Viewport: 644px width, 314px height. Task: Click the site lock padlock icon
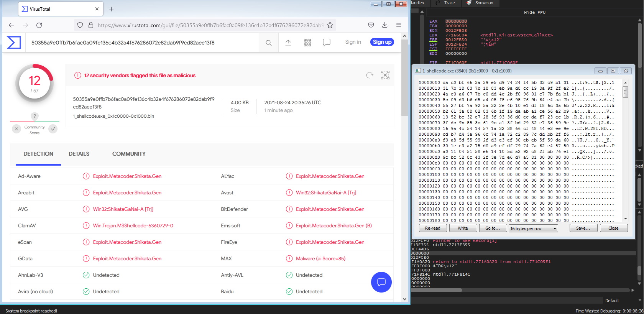pyautogui.click(x=91, y=25)
